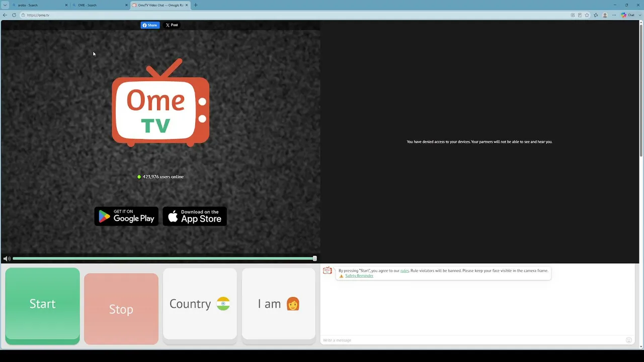Open the emoji picker in message box
This screenshot has width=644, height=362.
(x=628, y=340)
